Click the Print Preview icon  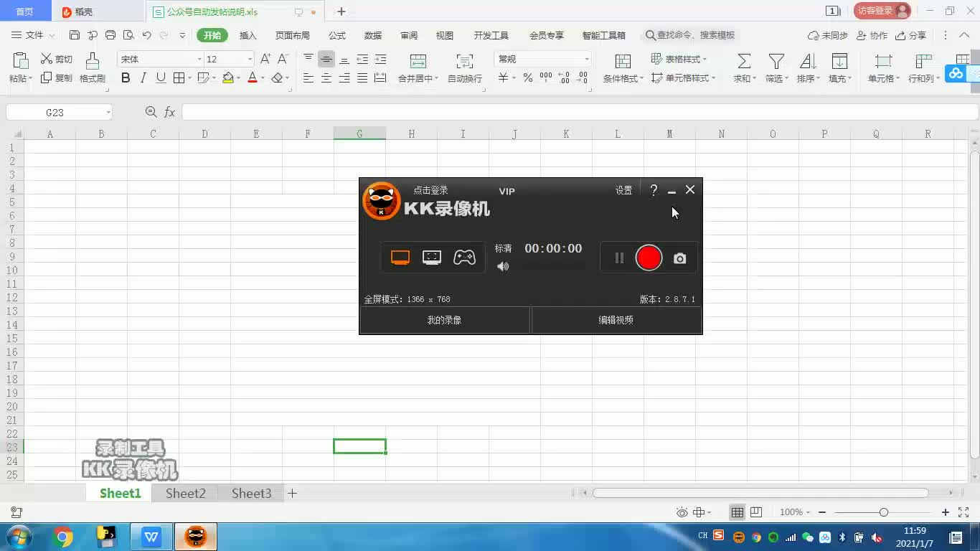(x=128, y=35)
